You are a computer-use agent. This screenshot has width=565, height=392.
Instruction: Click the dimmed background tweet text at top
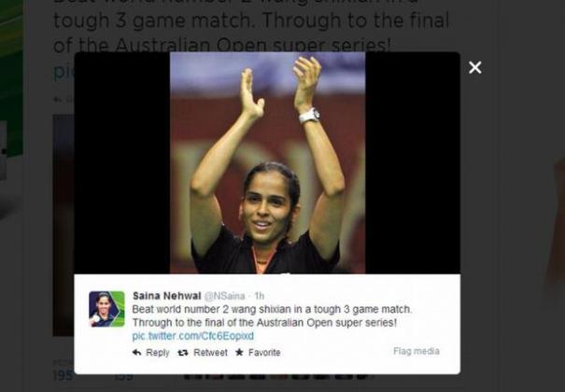251,25
